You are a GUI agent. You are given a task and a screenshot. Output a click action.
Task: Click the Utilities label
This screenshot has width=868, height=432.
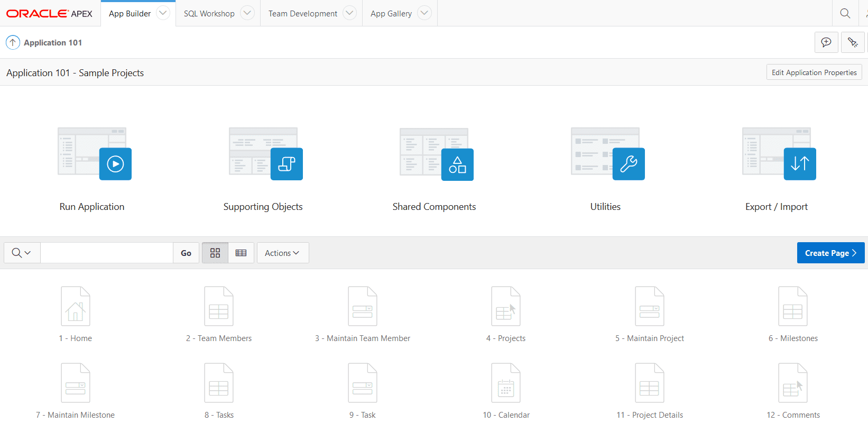click(x=605, y=207)
